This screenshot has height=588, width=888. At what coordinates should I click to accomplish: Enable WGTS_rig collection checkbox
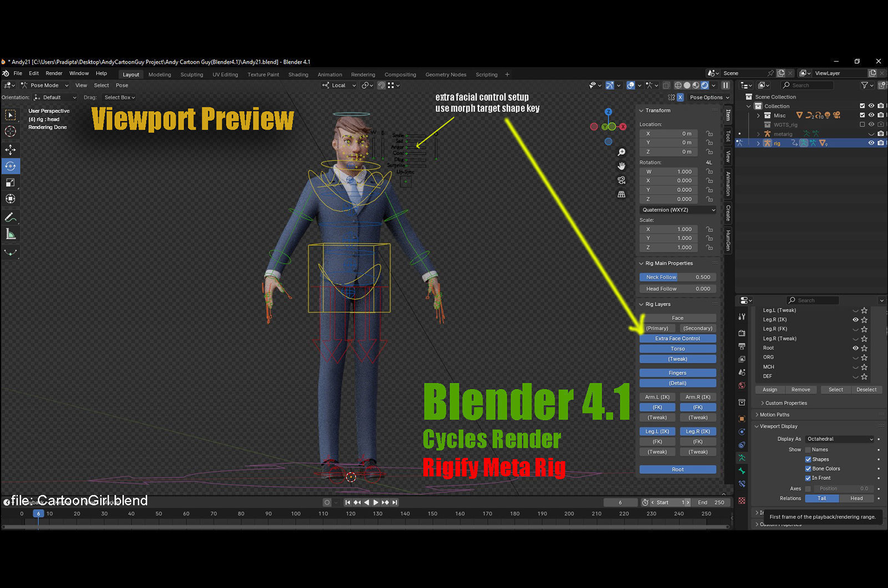click(862, 125)
